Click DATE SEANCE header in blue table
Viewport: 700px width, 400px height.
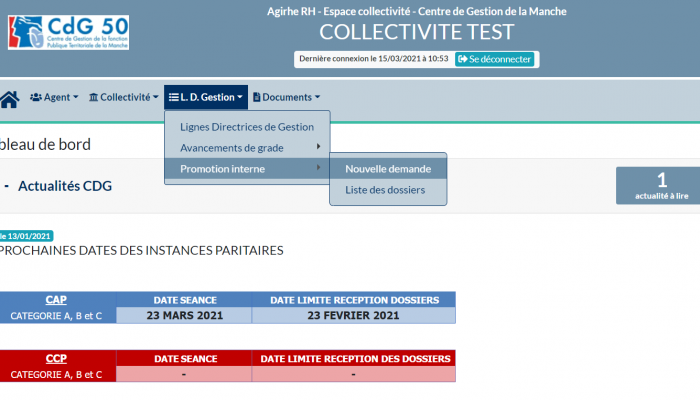pyautogui.click(x=185, y=300)
